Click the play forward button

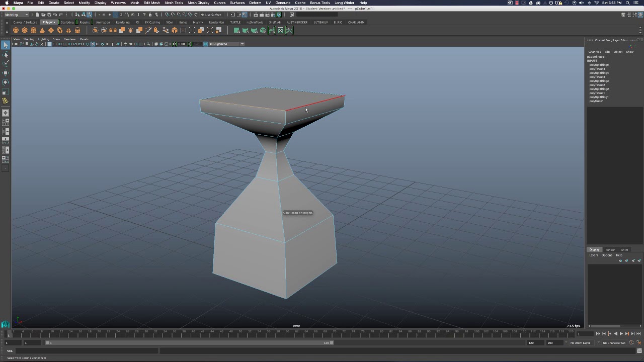[x=621, y=334]
